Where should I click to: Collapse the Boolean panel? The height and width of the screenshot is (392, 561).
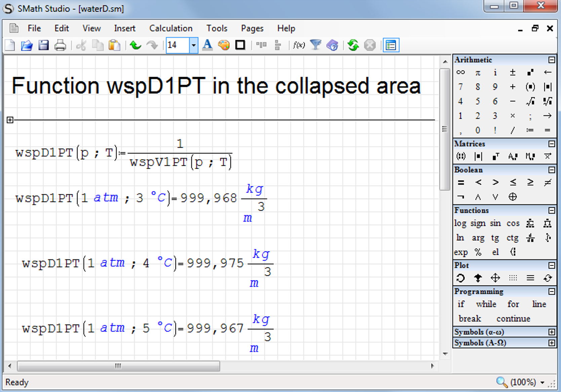[552, 170]
